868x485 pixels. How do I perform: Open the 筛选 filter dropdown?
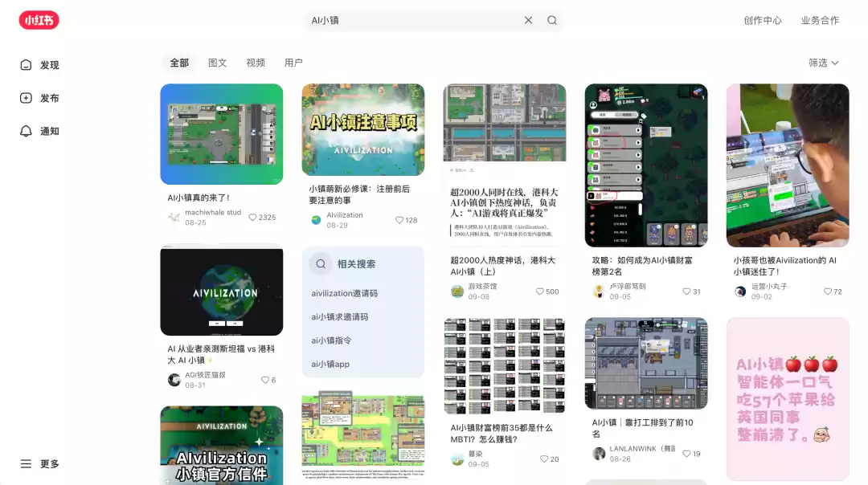point(823,63)
